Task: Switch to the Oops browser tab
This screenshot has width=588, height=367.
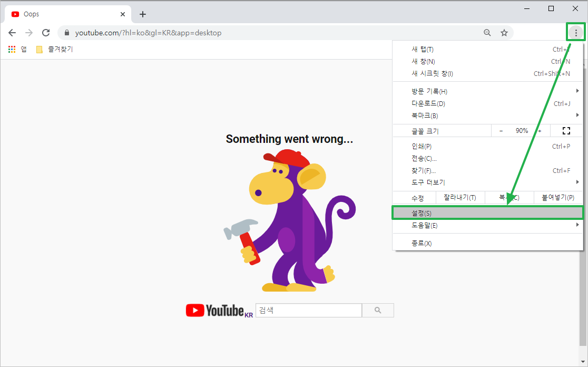Action: point(32,14)
